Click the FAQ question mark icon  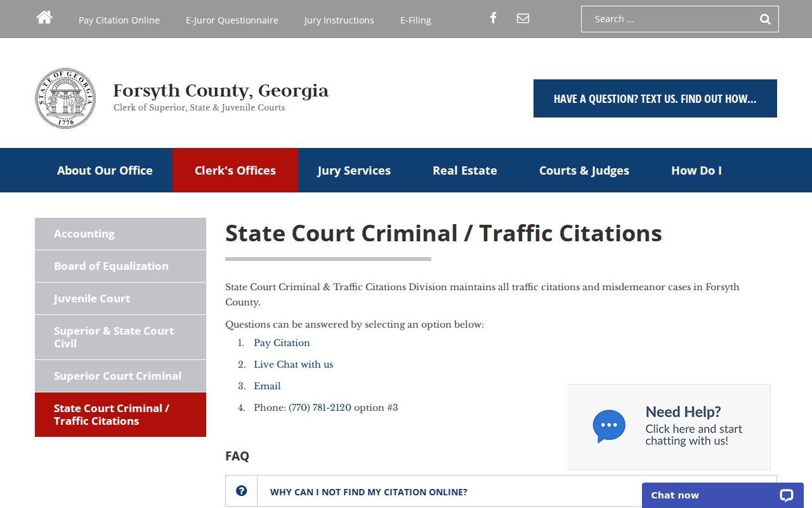[241, 491]
